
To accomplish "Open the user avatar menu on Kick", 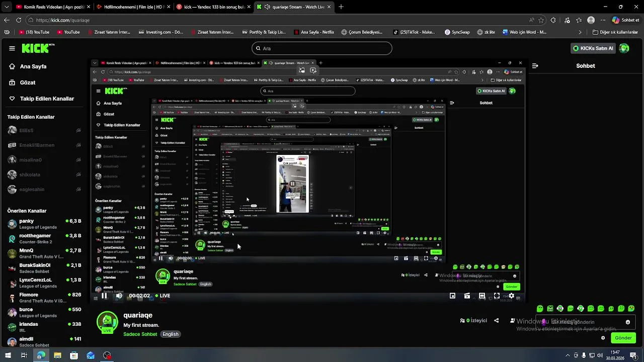I will [x=624, y=48].
